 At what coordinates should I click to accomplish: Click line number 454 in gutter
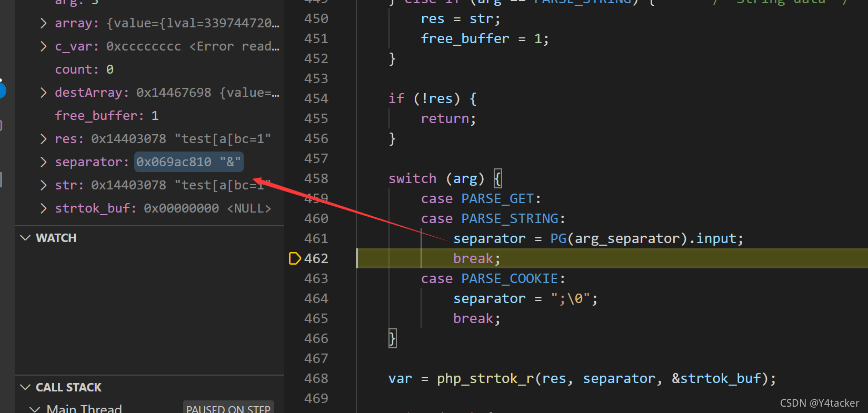coord(316,98)
